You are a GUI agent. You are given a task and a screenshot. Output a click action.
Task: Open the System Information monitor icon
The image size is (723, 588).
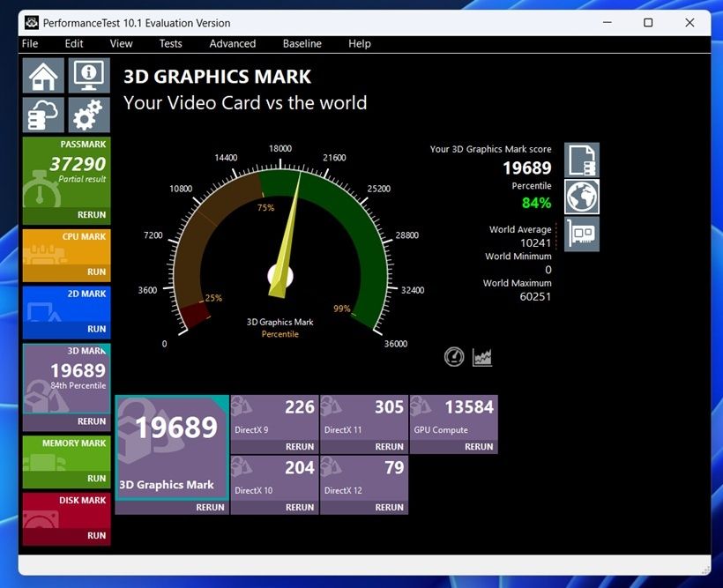pyautogui.click(x=89, y=76)
